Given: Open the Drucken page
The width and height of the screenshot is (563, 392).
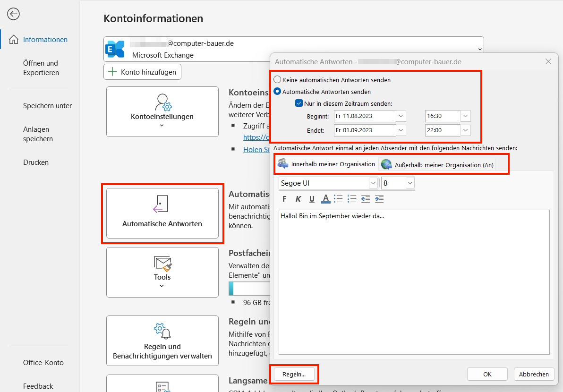Looking at the screenshot, I should tap(36, 162).
